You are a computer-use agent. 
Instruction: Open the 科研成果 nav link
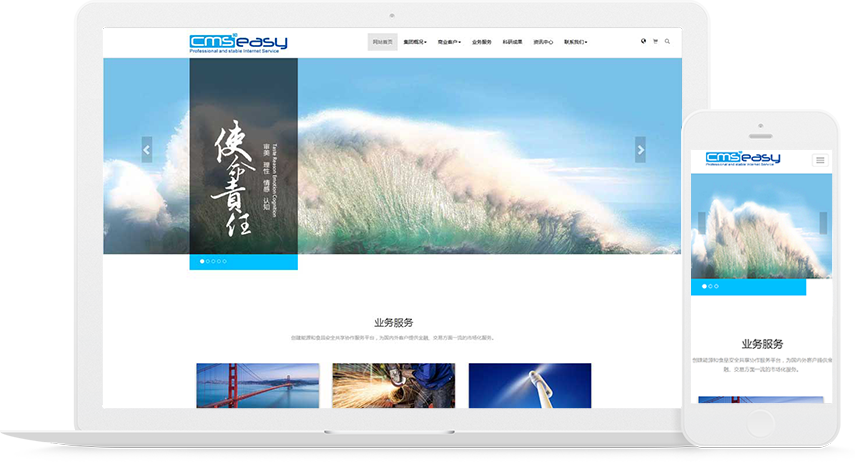click(x=512, y=43)
